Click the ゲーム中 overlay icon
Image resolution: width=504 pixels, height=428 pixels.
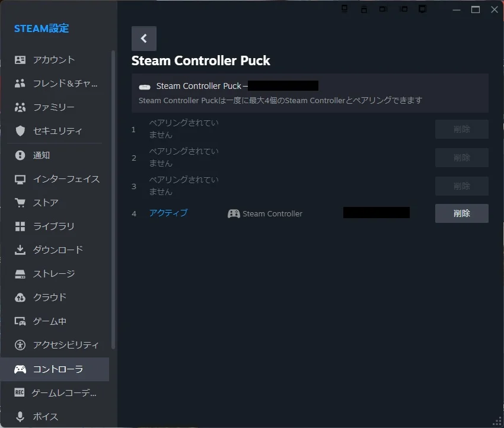20,321
